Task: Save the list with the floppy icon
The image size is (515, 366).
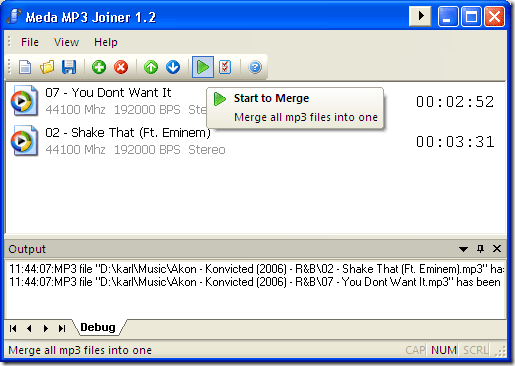Action: coord(69,67)
